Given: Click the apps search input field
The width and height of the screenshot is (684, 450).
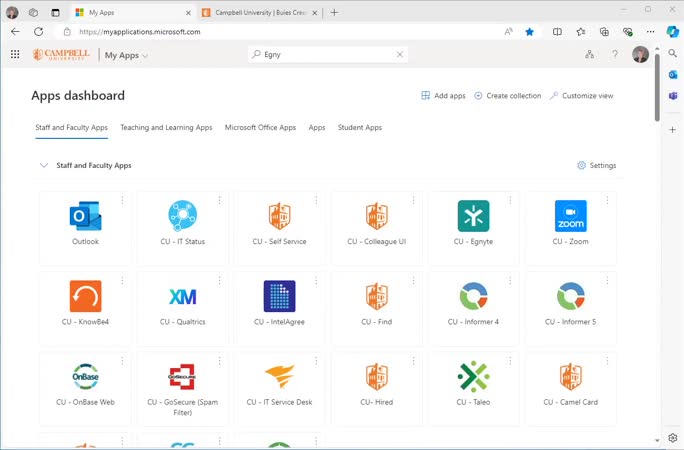Looking at the screenshot, I should click(325, 55).
